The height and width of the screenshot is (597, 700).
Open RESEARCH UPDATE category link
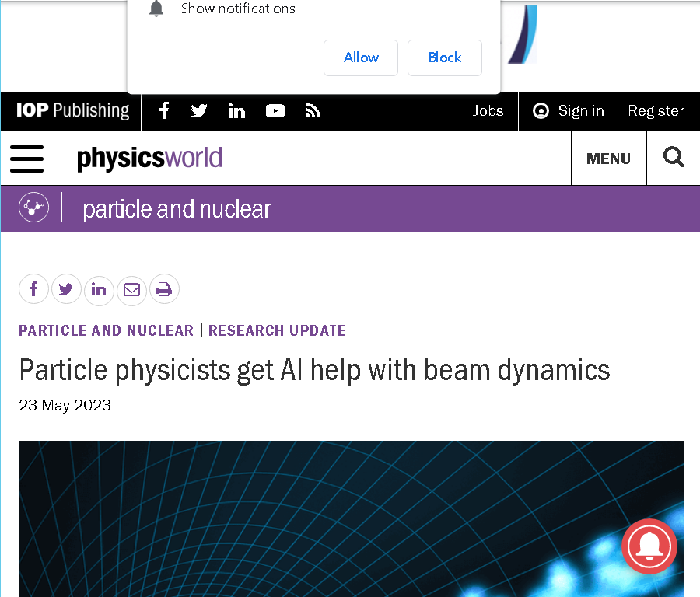click(277, 330)
